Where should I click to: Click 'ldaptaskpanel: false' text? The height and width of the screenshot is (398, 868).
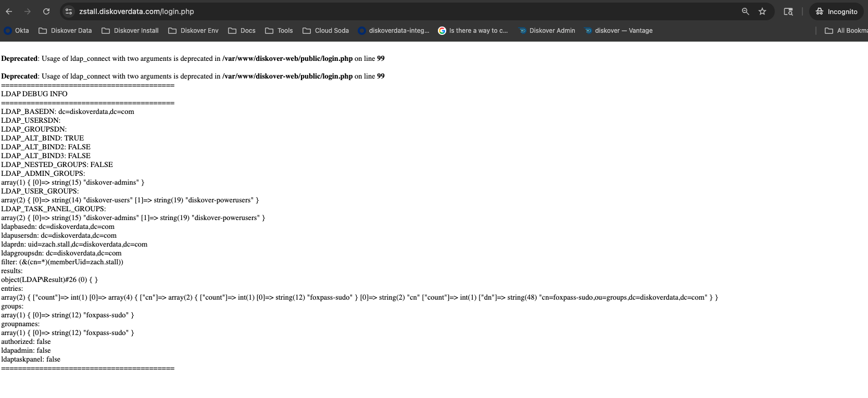31,359
